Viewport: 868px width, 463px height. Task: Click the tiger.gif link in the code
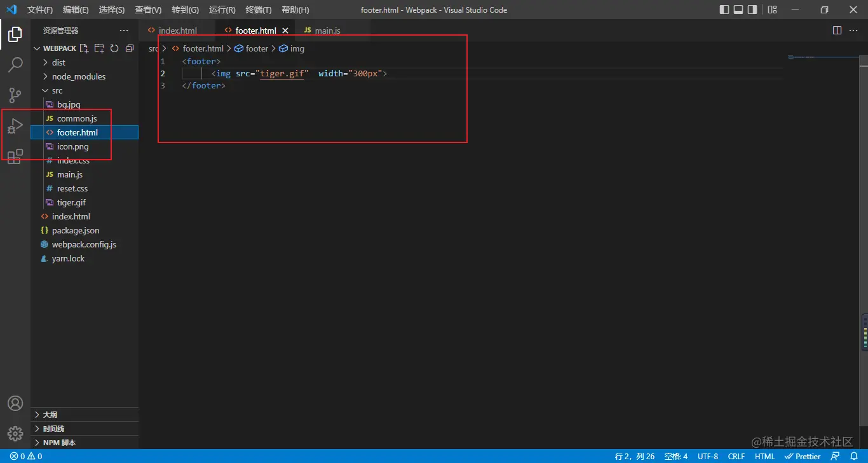pyautogui.click(x=282, y=73)
